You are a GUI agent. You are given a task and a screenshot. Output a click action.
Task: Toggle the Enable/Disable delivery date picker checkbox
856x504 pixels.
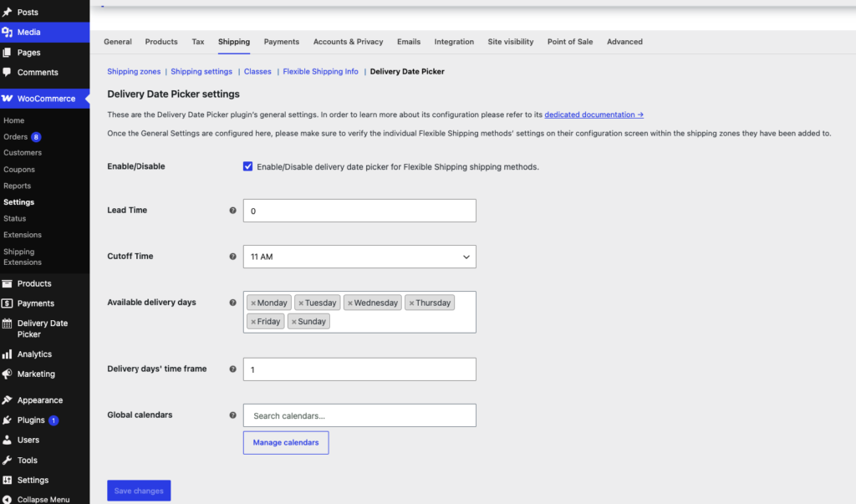coord(247,166)
